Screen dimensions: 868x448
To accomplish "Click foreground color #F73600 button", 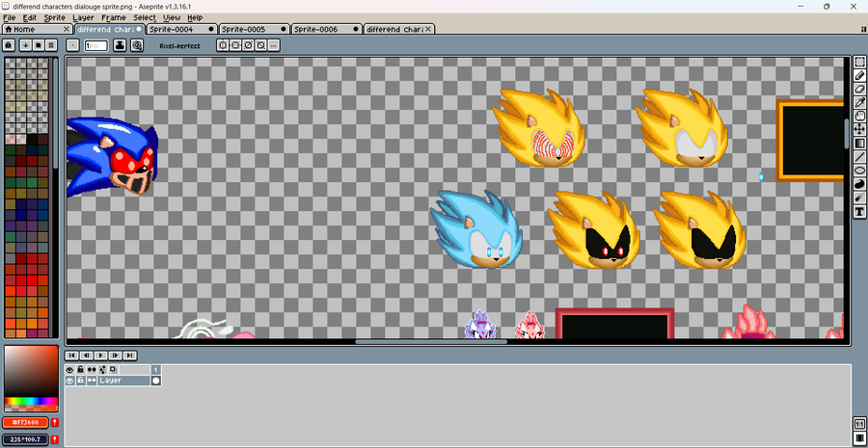I will coord(25,423).
